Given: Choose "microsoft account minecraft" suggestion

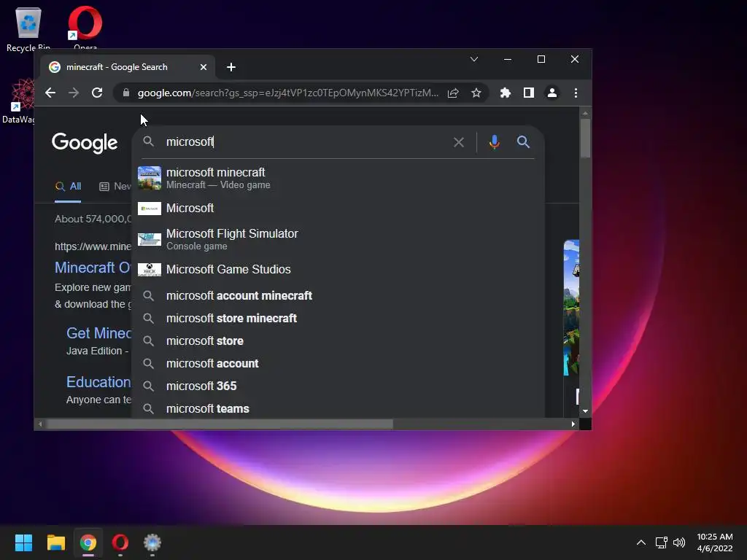Looking at the screenshot, I should (x=338, y=296).
